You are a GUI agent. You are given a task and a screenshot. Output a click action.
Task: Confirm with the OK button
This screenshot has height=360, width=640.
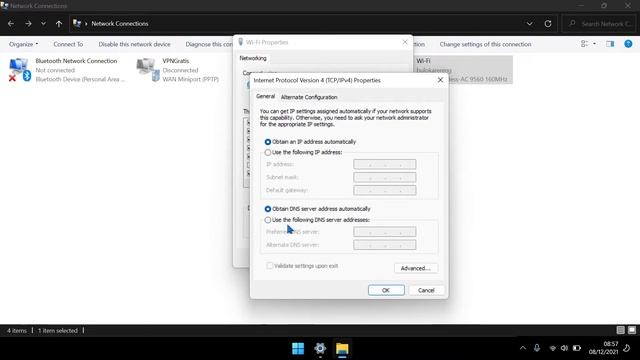point(386,290)
